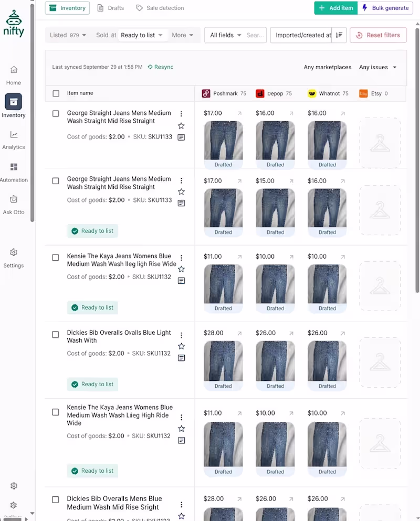Click the Inventory sidebar icon
Viewport: 420px width, 521px height.
coord(14,102)
